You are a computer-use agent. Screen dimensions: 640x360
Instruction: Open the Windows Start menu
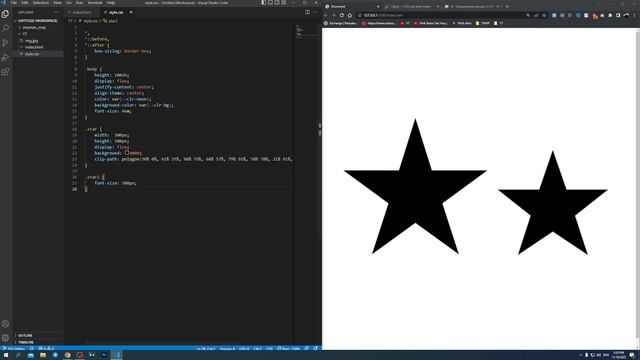point(6,355)
